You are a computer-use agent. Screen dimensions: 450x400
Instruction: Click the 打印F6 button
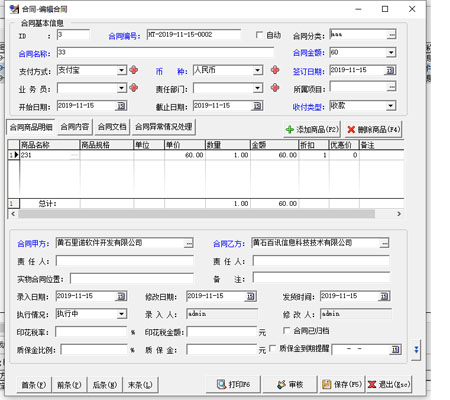pos(233,385)
